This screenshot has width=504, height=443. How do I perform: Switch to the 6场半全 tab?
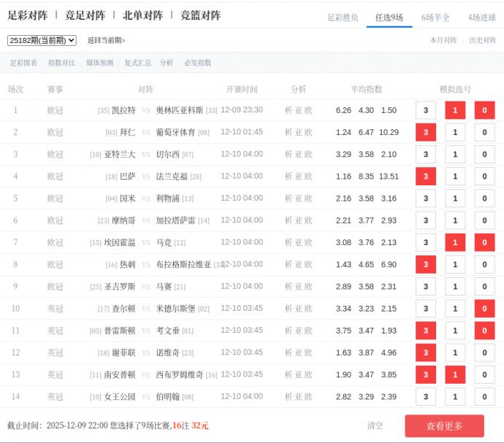pos(435,18)
